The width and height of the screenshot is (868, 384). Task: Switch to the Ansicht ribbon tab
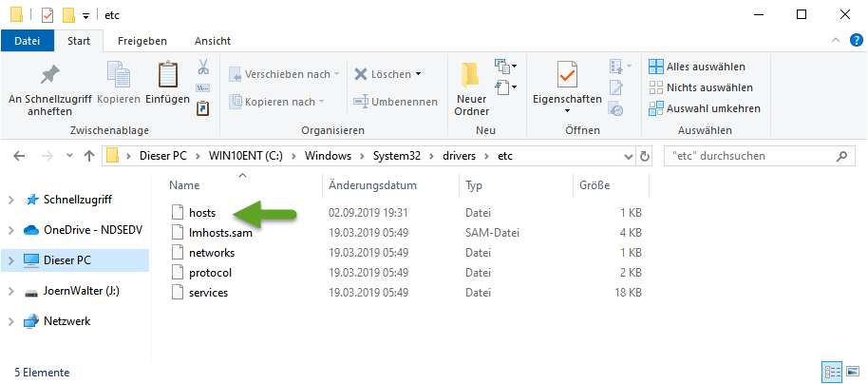212,41
